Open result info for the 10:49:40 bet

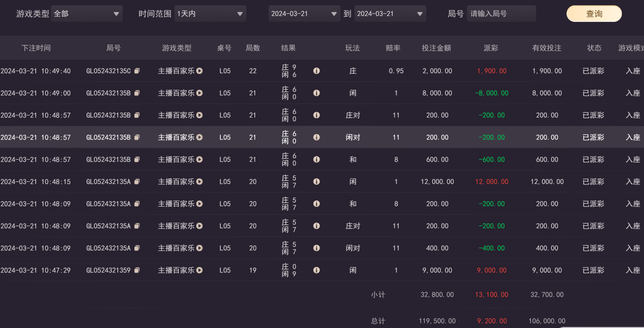click(316, 71)
